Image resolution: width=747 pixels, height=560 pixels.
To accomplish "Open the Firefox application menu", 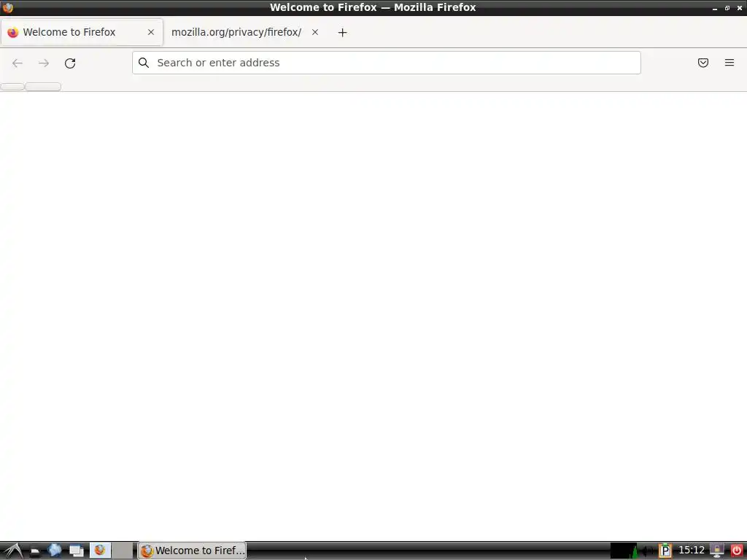I will (x=729, y=63).
